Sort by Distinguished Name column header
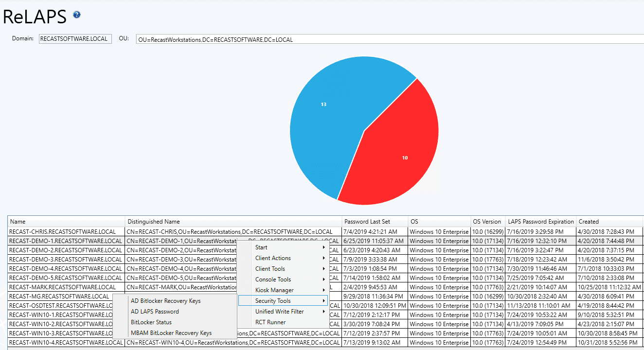 233,222
